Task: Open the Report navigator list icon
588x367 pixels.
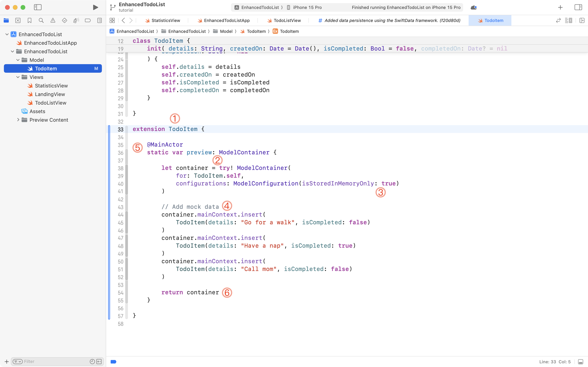Action: click(x=100, y=20)
